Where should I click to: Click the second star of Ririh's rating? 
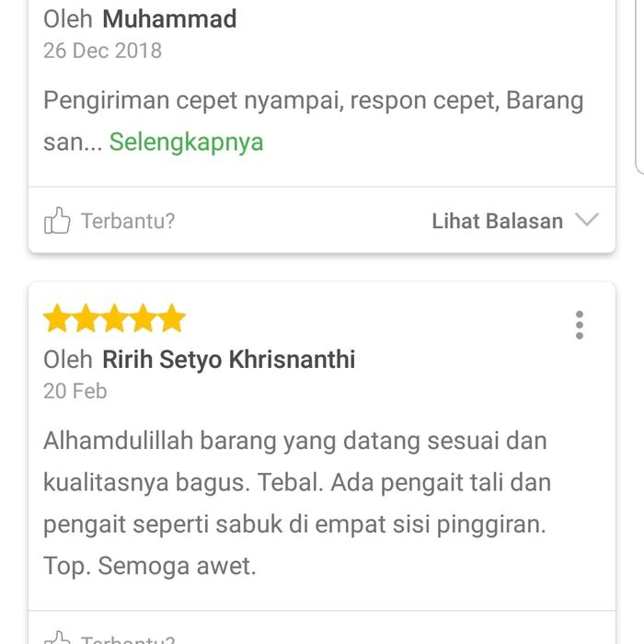click(86, 319)
